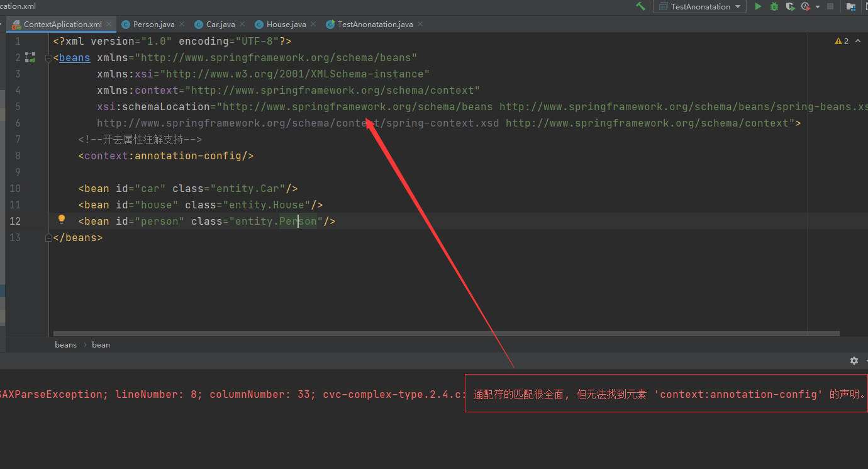Click the 'xsi:schemaLocation' attribute name
This screenshot has height=469, width=868.
(153, 107)
